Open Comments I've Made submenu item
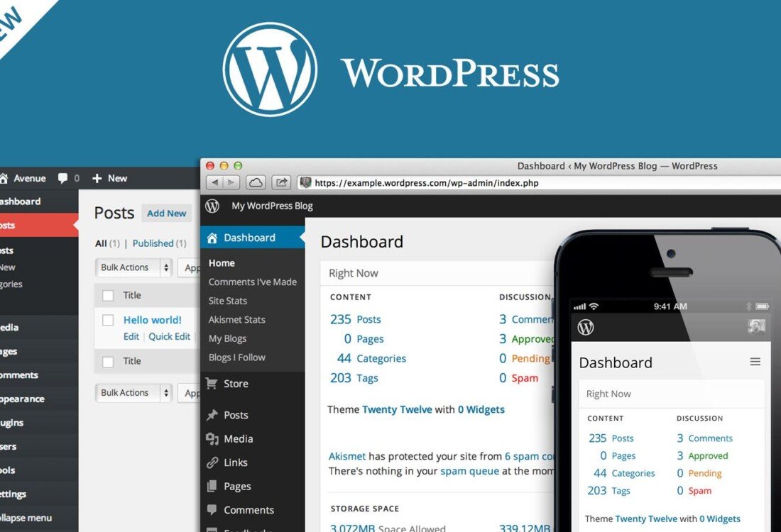The width and height of the screenshot is (781, 532). pyautogui.click(x=253, y=282)
